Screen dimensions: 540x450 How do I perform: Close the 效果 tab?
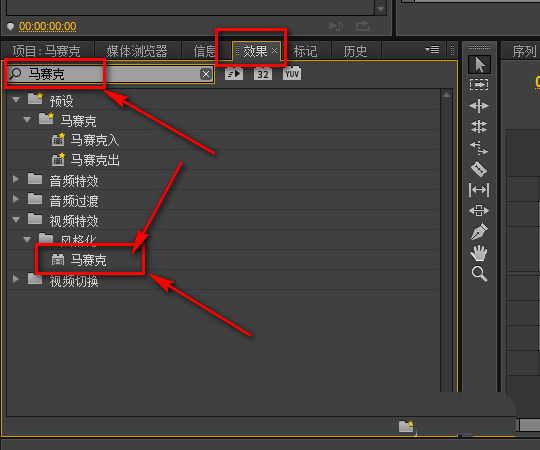274,51
